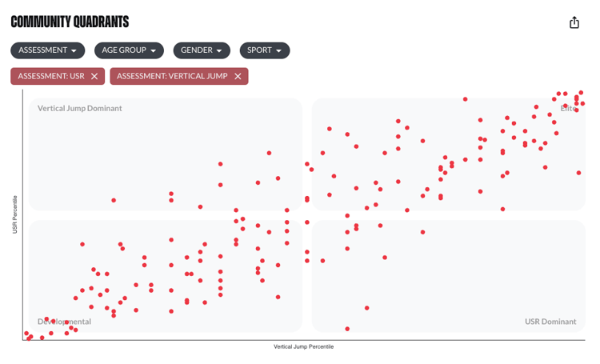Click the share icon in top-right corner
Viewport: 600px width, 364px height.
coord(574,22)
